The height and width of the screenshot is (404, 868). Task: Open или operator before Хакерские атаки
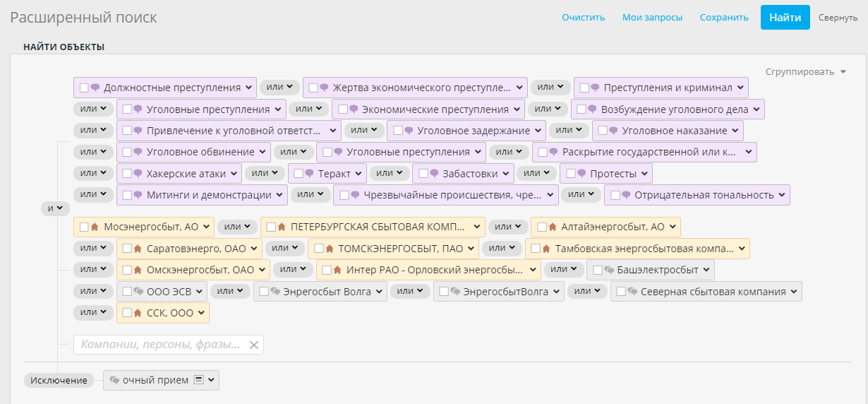click(x=93, y=173)
